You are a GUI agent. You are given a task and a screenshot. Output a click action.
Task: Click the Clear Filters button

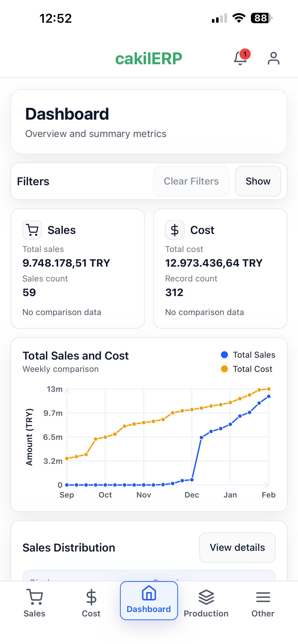pos(191,181)
